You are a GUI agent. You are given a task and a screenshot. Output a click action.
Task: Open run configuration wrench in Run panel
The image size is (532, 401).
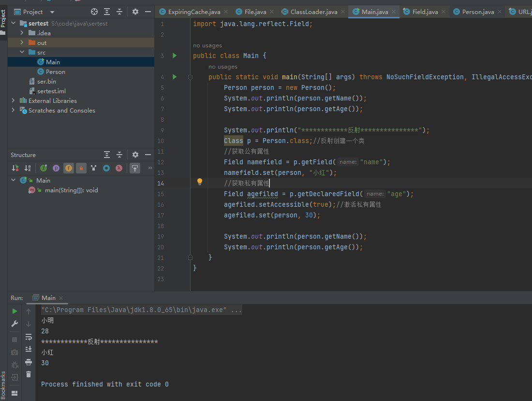tap(15, 324)
